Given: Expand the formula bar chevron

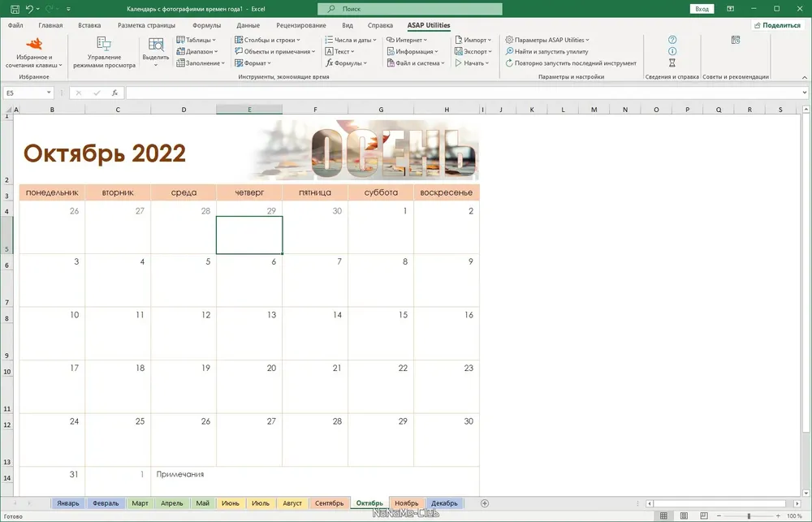Looking at the screenshot, I should click(804, 93).
